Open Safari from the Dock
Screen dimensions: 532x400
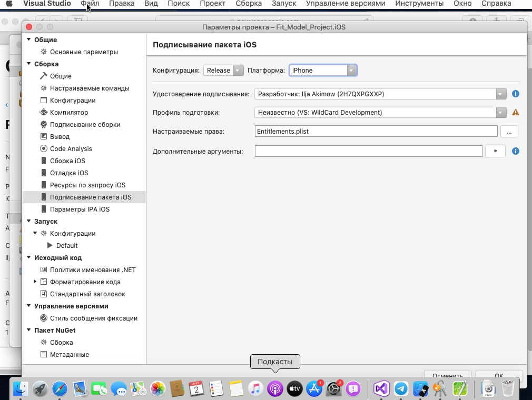click(x=60, y=388)
